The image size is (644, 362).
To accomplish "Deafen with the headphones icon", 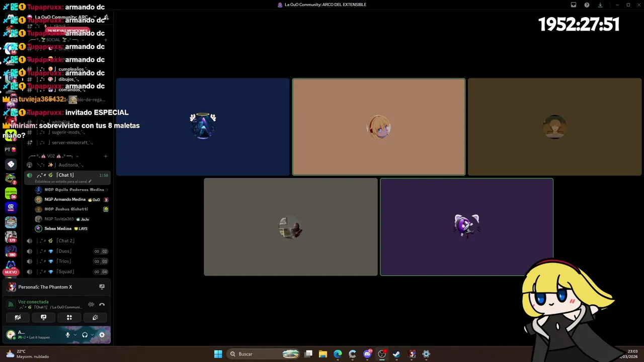I will click(x=85, y=335).
